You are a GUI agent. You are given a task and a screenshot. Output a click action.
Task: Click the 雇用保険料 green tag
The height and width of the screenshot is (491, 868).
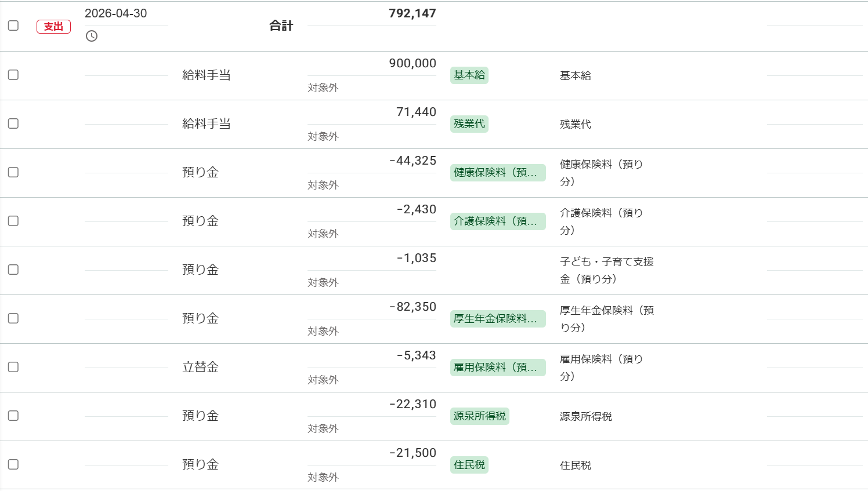tap(498, 368)
